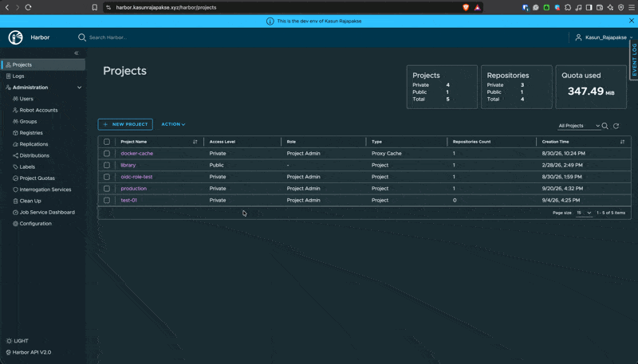Click the Brave Shields lion icon
This screenshot has width=638, height=364.
[466, 7]
